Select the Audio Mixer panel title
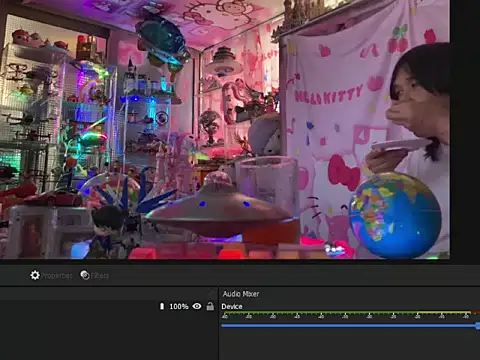Viewport: 480px width, 360px height. pos(241,294)
